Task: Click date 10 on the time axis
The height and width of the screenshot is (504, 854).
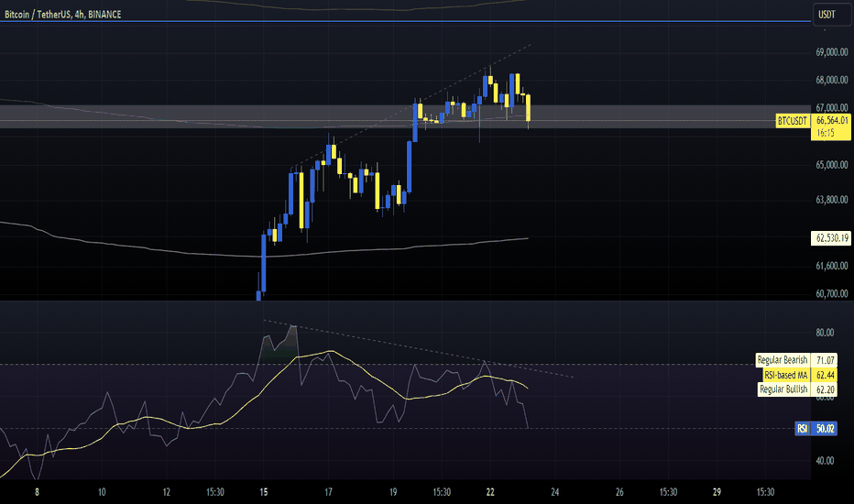Action: (x=102, y=492)
